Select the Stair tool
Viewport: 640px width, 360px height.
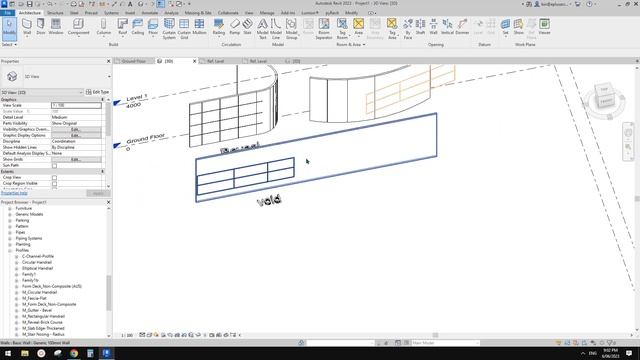click(247, 27)
